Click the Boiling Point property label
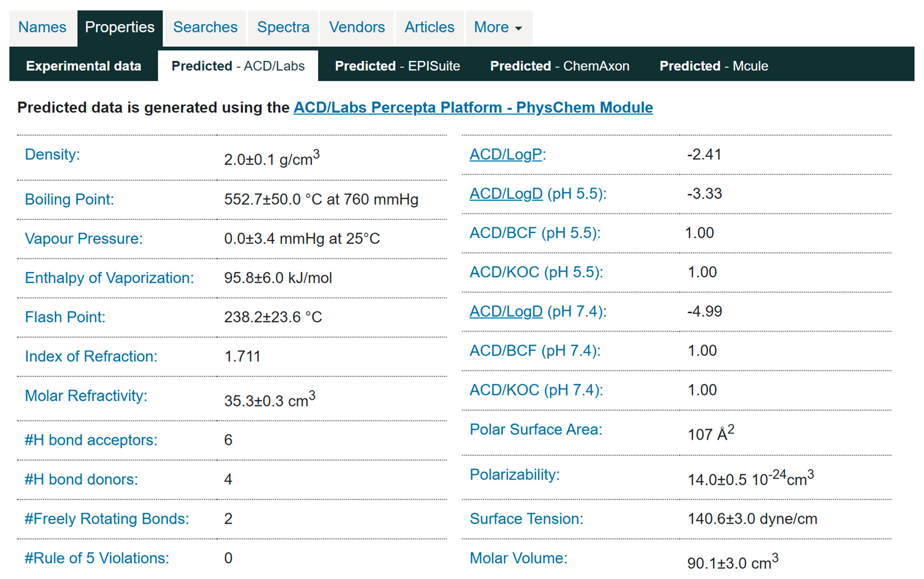 (x=69, y=200)
